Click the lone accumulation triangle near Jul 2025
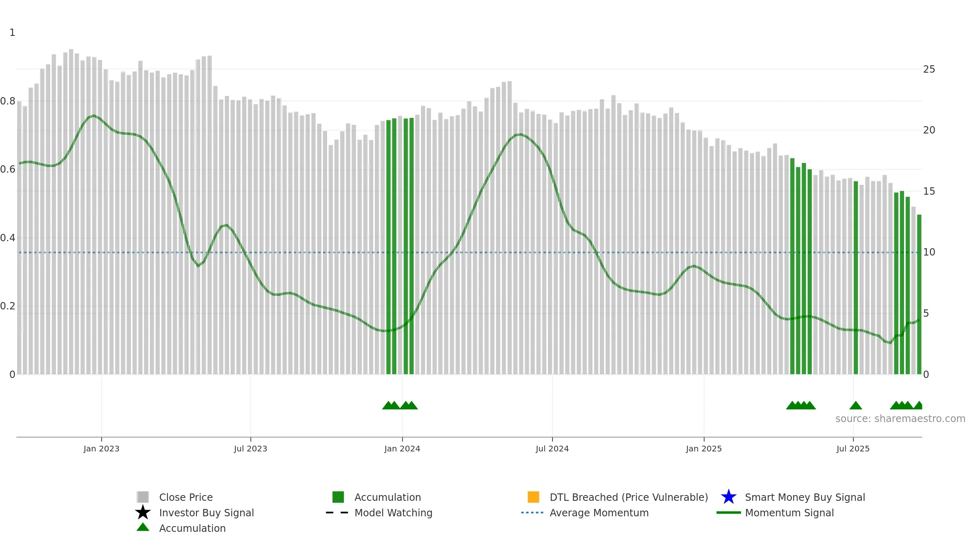This screenshot has height=551, width=980. point(856,405)
